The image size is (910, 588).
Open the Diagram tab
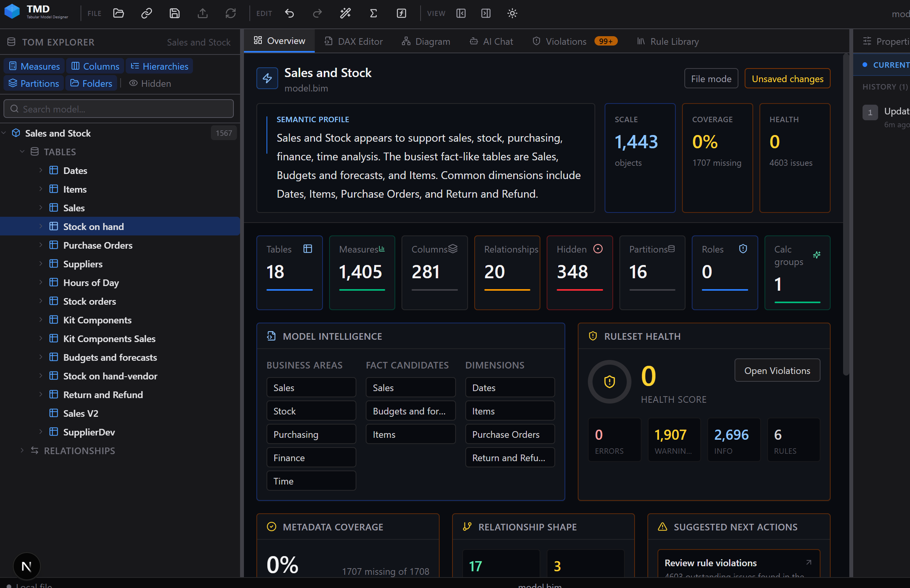click(x=426, y=41)
